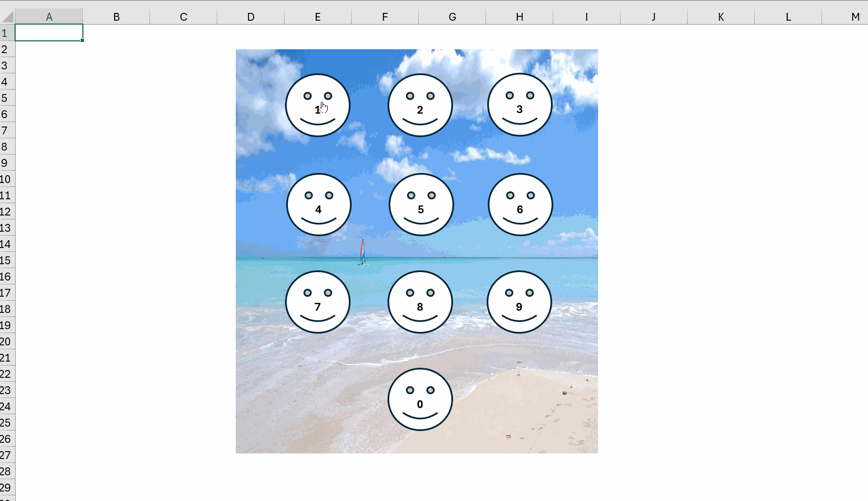Select the smiley face numbered 9
Viewport: 868px width, 501px height.
pos(519,302)
